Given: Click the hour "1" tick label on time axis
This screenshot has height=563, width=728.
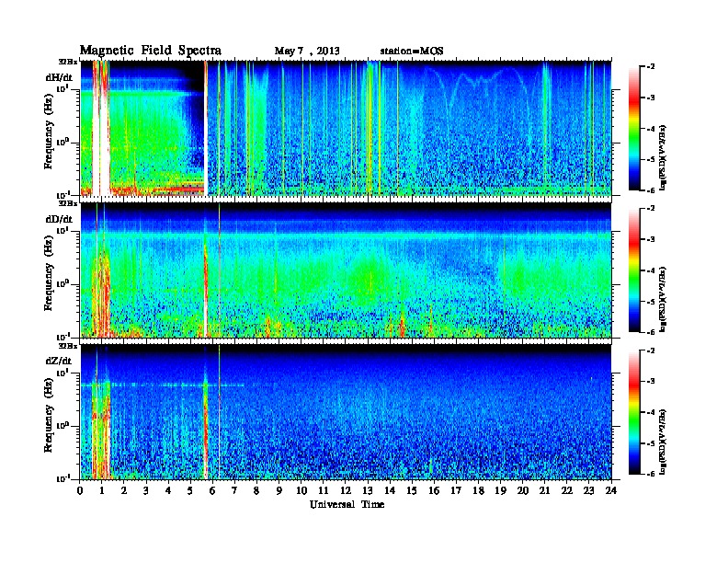Looking at the screenshot, I should [x=103, y=491].
